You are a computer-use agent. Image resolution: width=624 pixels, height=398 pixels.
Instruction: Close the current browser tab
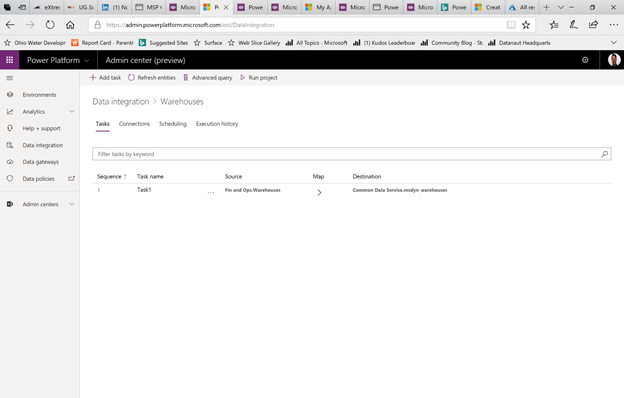(x=226, y=7)
